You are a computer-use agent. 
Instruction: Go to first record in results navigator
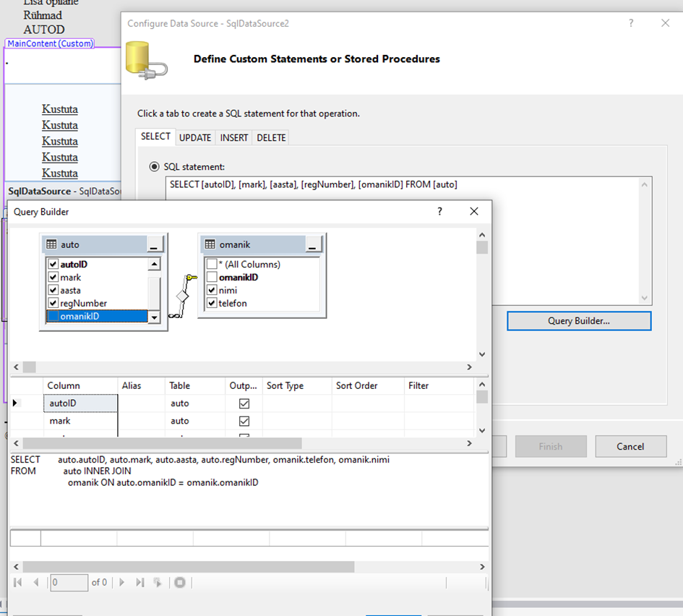pyautogui.click(x=18, y=582)
